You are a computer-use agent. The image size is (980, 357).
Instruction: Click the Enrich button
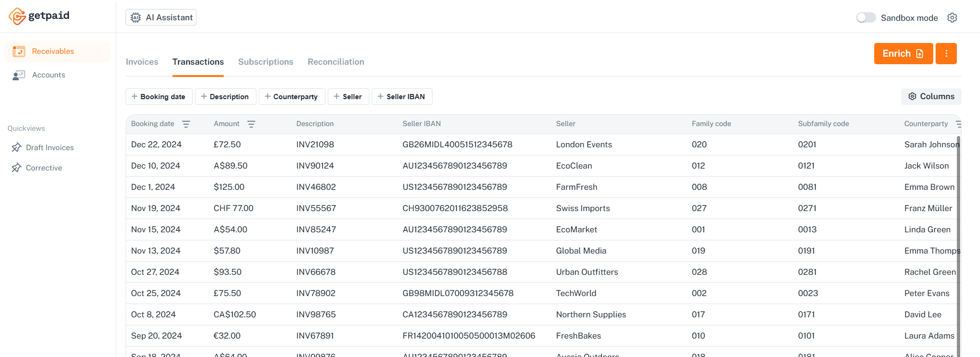tap(903, 53)
